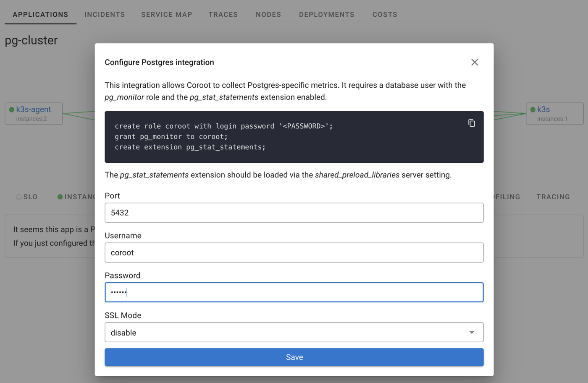Open the k3s application link
This screenshot has width=588, height=383.
[544, 109]
